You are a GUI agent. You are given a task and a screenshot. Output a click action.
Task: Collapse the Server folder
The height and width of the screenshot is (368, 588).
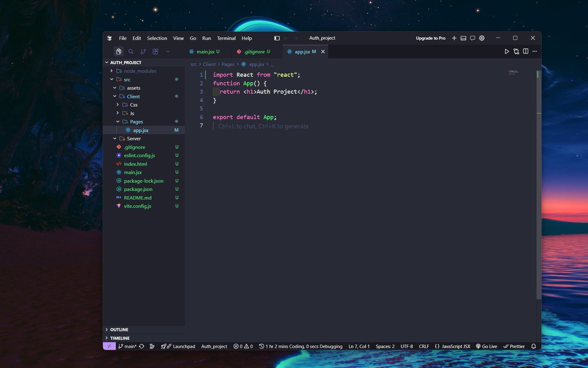pos(144,139)
